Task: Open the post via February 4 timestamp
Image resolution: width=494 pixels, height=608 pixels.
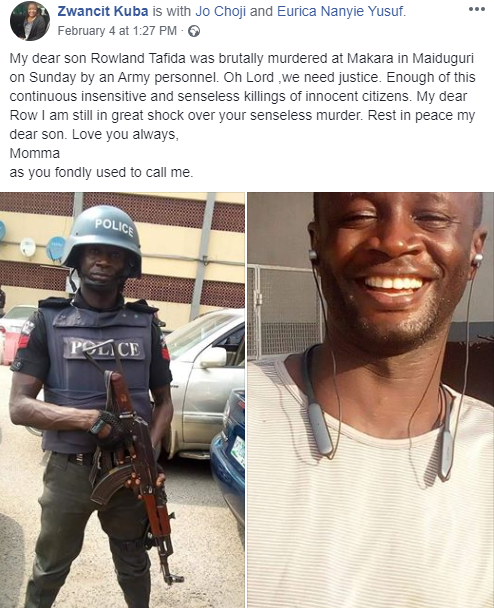Action: click(x=117, y=31)
